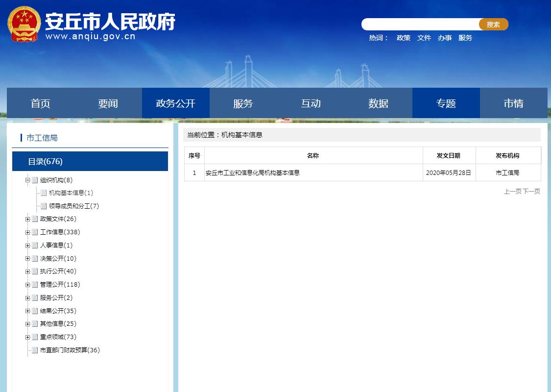Open the 服务 navigation tab

pyautogui.click(x=243, y=103)
